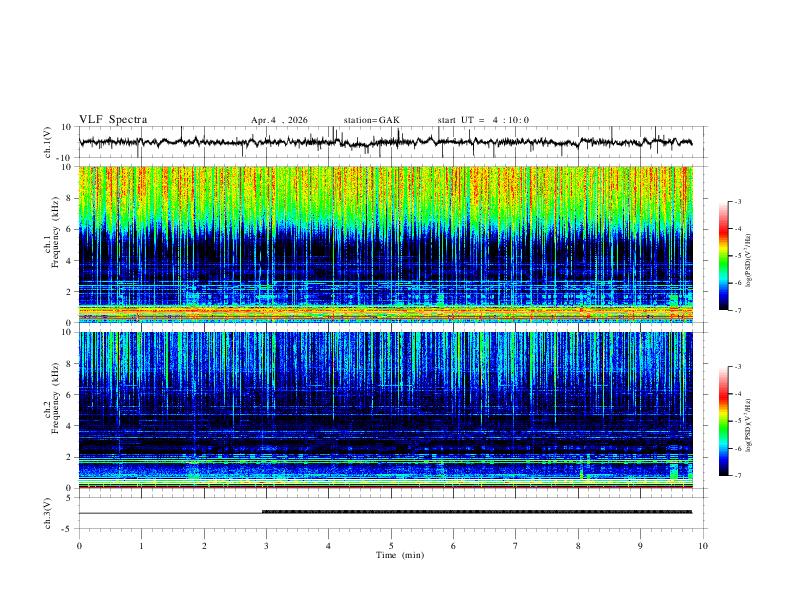
Task: Click the ch.2 spectrogram color bar
Action: (723, 421)
